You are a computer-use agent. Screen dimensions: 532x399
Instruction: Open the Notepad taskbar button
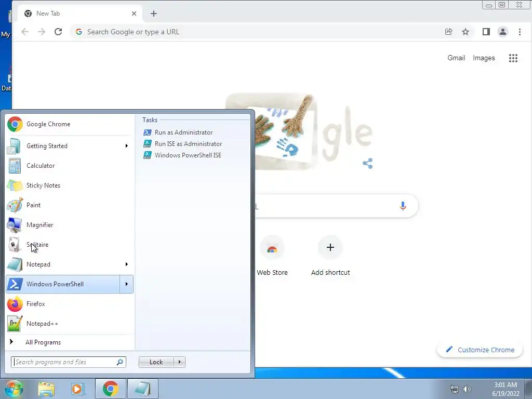(143, 389)
